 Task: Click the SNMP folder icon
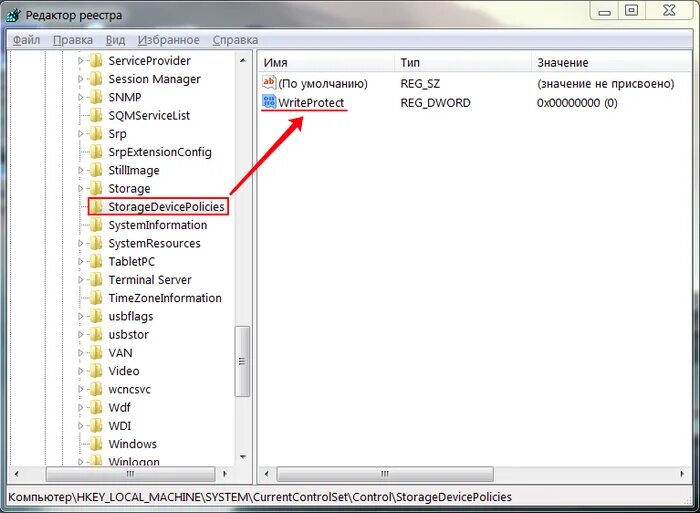coord(96,97)
